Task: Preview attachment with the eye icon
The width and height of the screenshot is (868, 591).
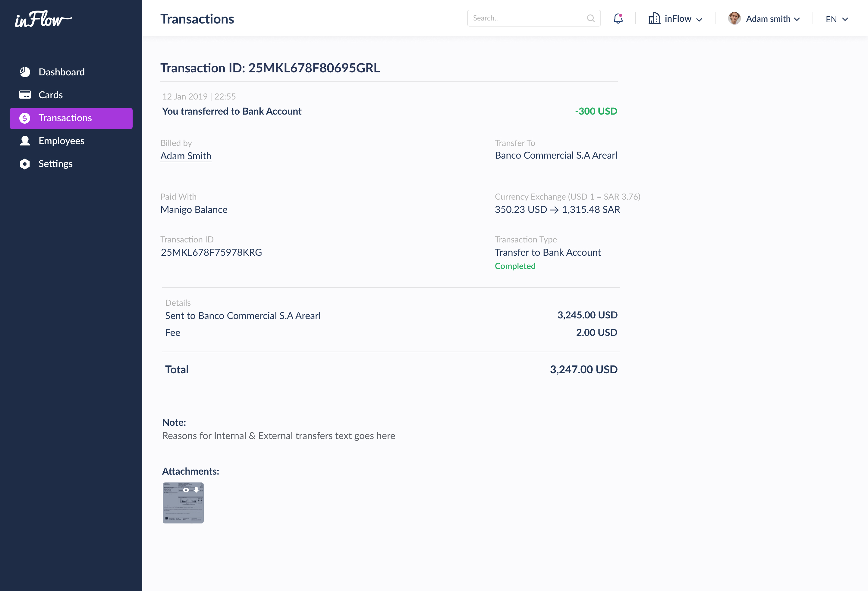Action: [x=186, y=490]
